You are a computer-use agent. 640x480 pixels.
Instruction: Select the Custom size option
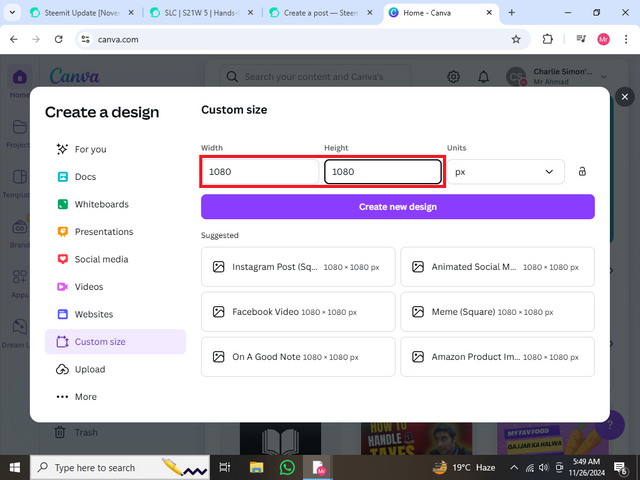[x=116, y=342]
